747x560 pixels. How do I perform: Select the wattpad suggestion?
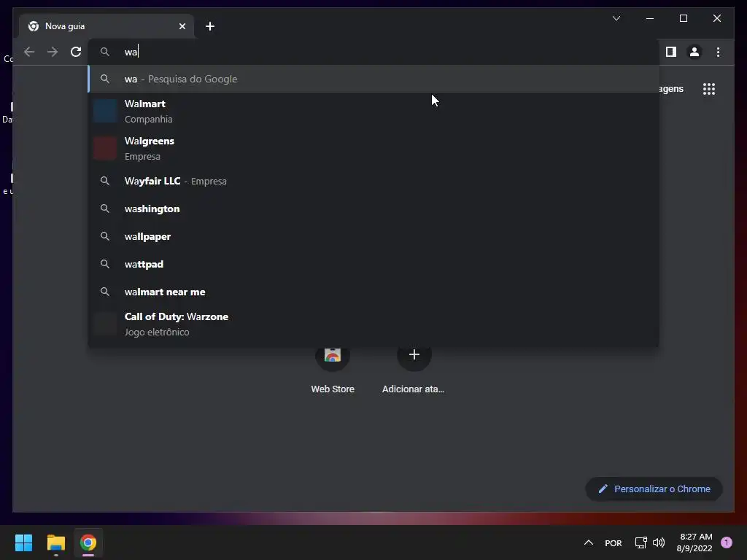click(373, 264)
